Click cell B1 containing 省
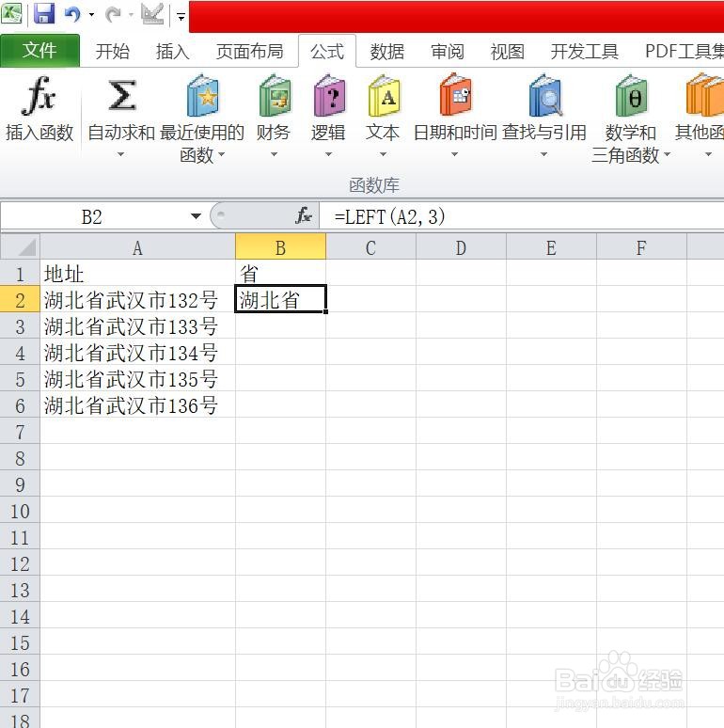Viewport: 724px width, 728px height. 280,274
